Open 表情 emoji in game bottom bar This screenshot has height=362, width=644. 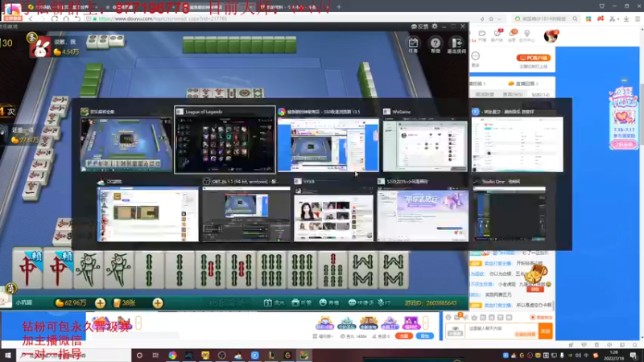click(329, 303)
